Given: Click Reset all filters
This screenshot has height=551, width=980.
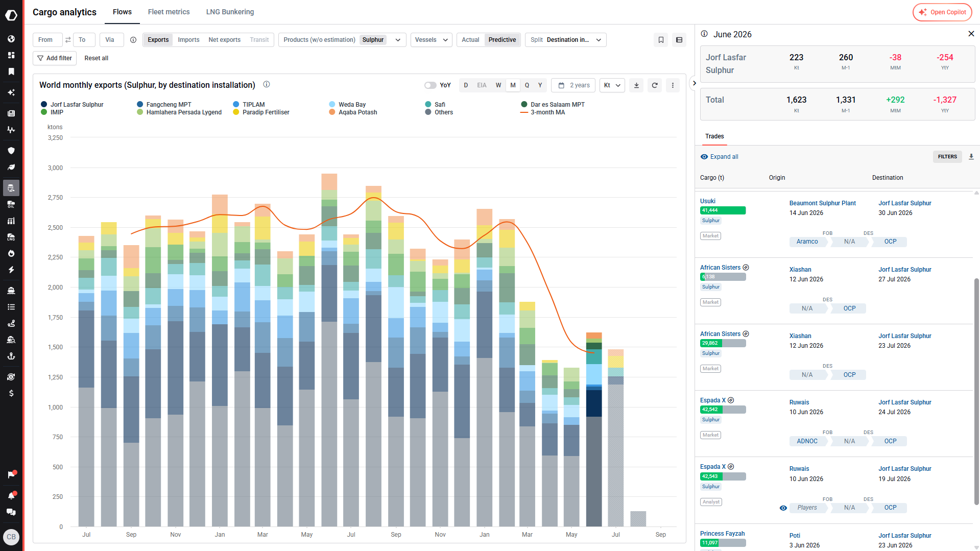Looking at the screenshot, I should coord(97,58).
